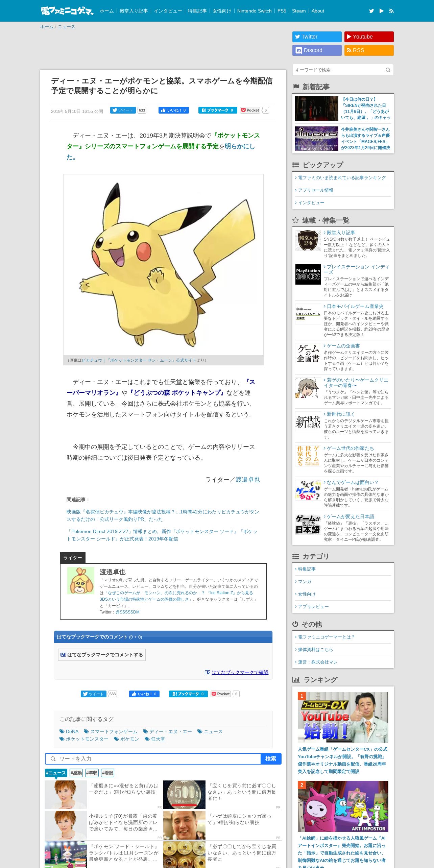Select the #感動 tab
This screenshot has width=434, height=868.
pos(76,773)
